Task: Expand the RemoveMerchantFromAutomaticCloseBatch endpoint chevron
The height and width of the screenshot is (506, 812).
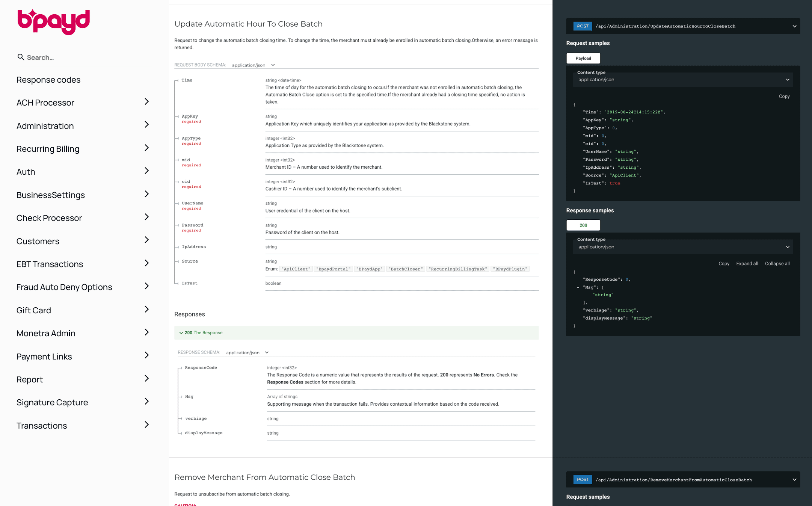Action: click(794, 480)
